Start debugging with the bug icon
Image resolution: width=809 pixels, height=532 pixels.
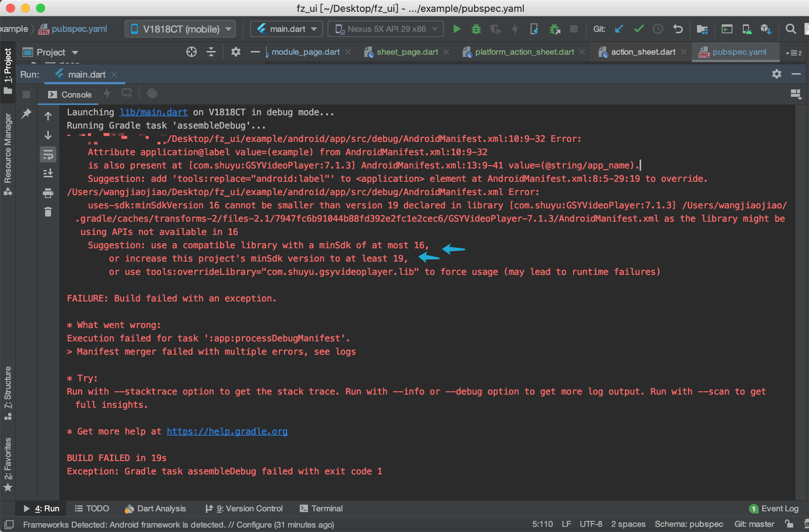tap(476, 29)
